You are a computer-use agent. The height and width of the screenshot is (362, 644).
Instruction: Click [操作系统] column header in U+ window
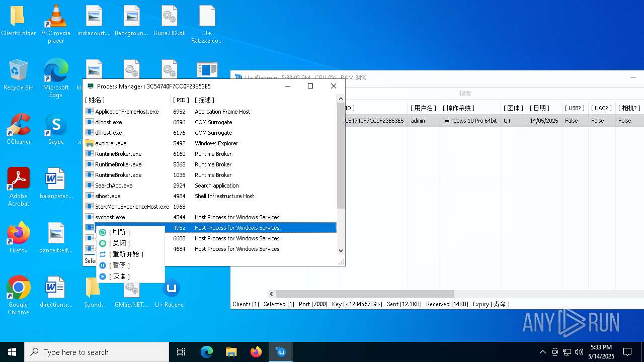(x=470, y=108)
